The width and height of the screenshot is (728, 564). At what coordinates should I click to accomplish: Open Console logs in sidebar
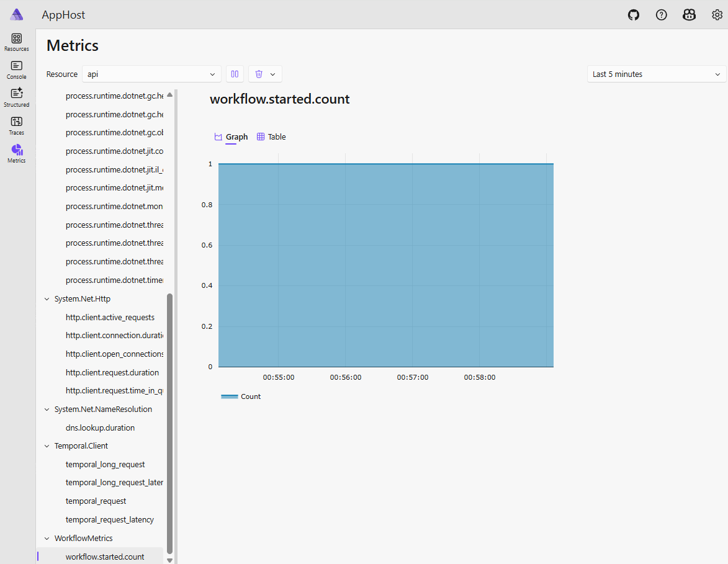(17, 70)
